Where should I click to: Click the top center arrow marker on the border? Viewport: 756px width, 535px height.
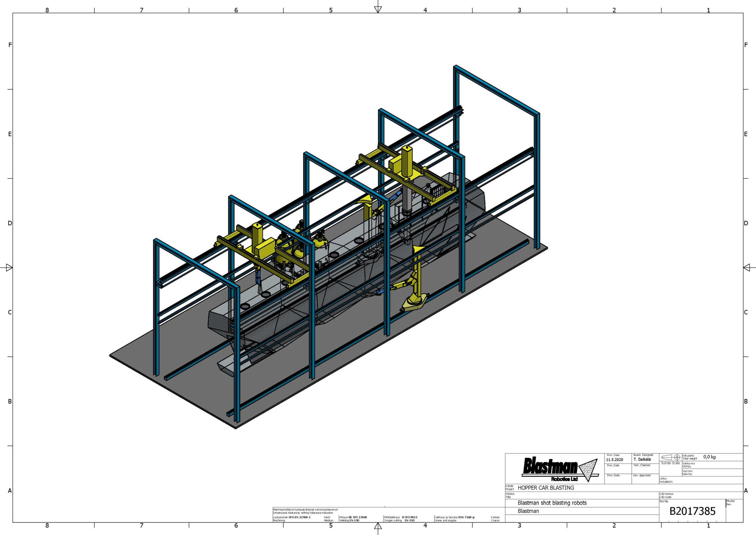point(378,9)
